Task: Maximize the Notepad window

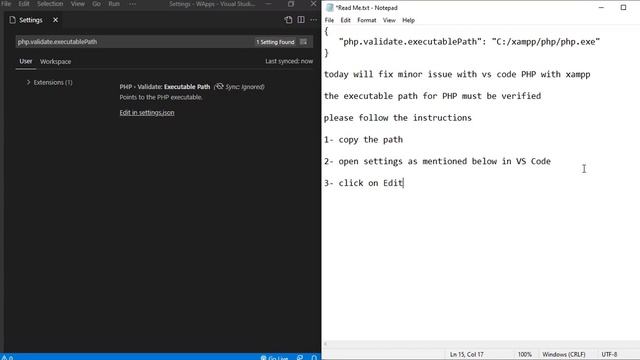Action: (623, 7)
